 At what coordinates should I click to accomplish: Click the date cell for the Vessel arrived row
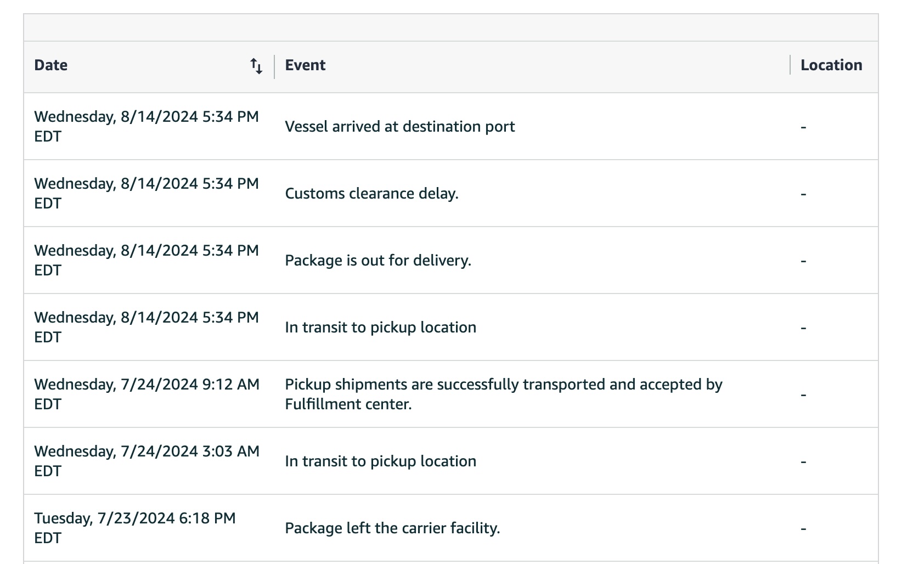(147, 127)
